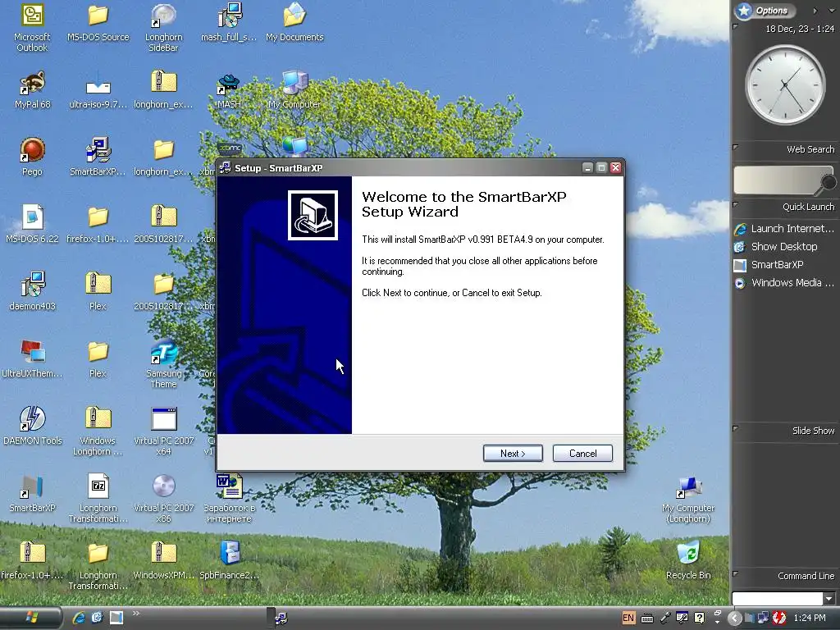The height and width of the screenshot is (630, 840).
Task: Select the My Computer icon behind the dialog
Action: pos(294,90)
